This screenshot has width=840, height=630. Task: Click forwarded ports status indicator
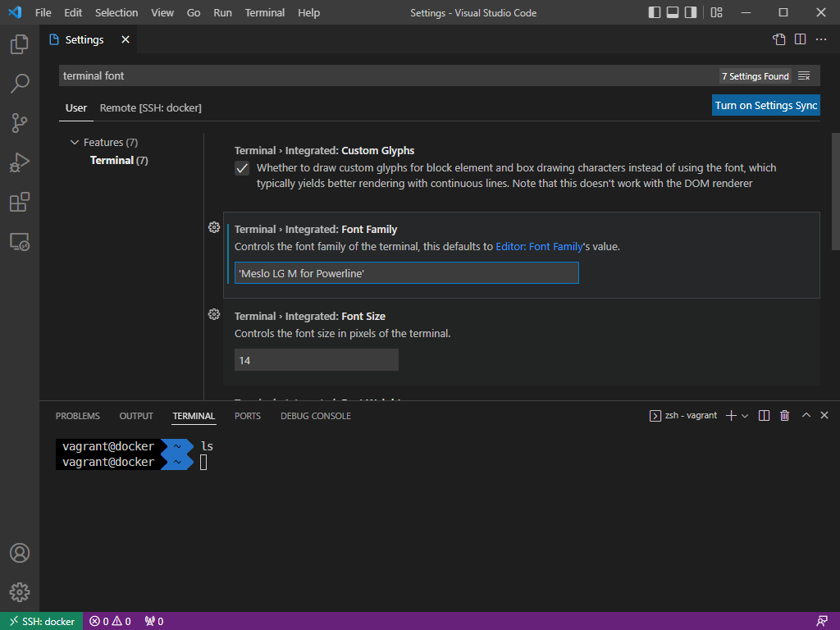(154, 622)
